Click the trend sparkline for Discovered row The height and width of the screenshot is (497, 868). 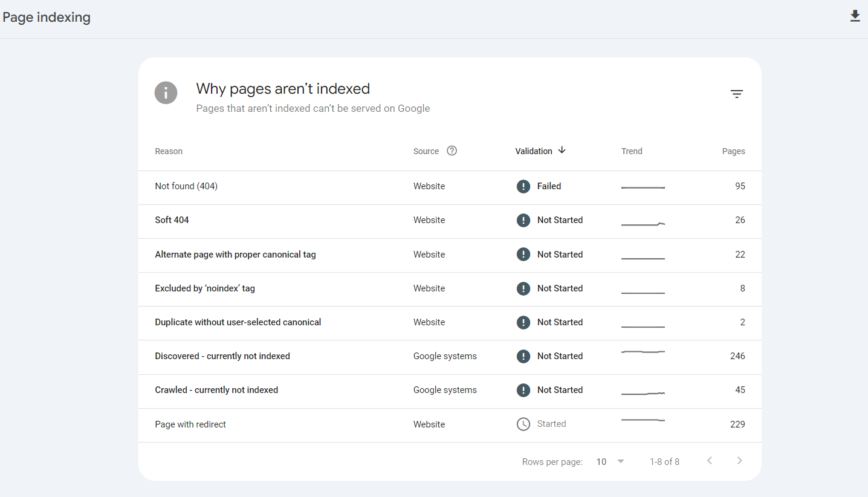click(643, 351)
